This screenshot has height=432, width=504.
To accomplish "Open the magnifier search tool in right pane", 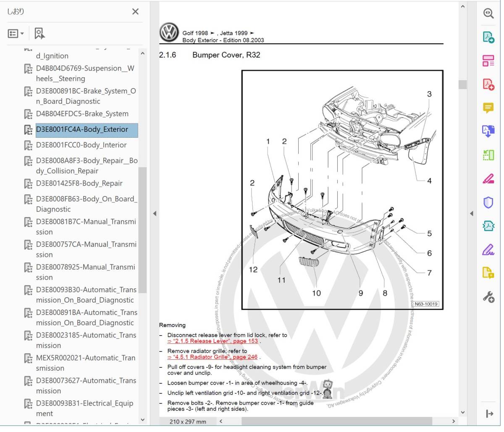I will point(488,13).
